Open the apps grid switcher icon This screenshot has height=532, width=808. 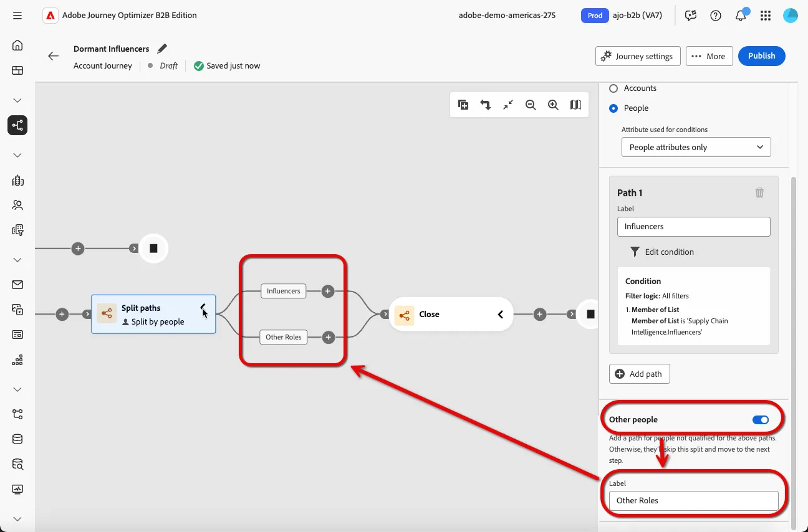[x=766, y=16]
